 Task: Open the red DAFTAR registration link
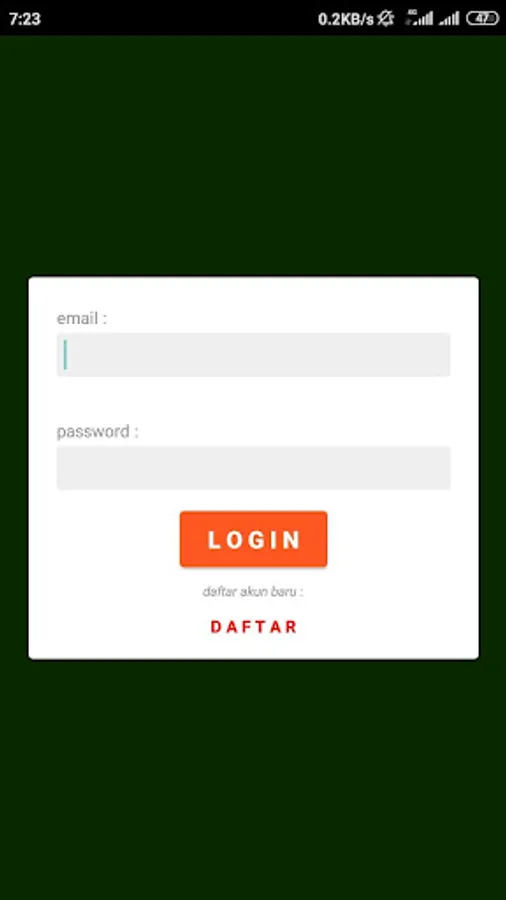click(x=253, y=627)
